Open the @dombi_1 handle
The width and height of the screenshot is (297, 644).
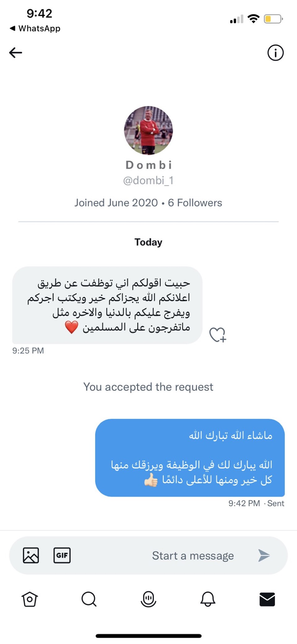(x=148, y=181)
